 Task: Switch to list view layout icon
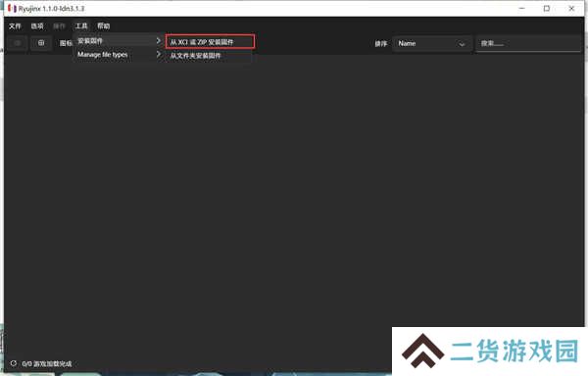18,43
